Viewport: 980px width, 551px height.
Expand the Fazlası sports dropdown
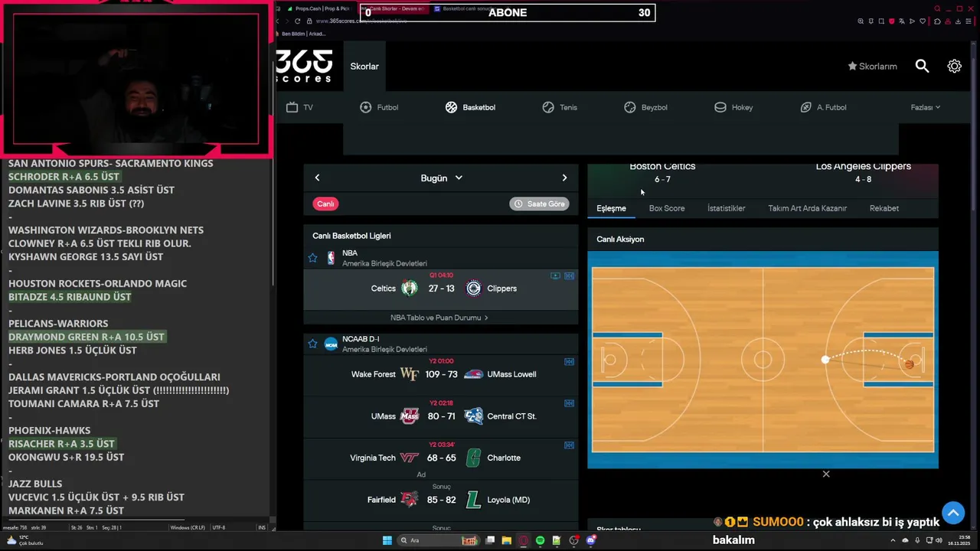tap(925, 107)
